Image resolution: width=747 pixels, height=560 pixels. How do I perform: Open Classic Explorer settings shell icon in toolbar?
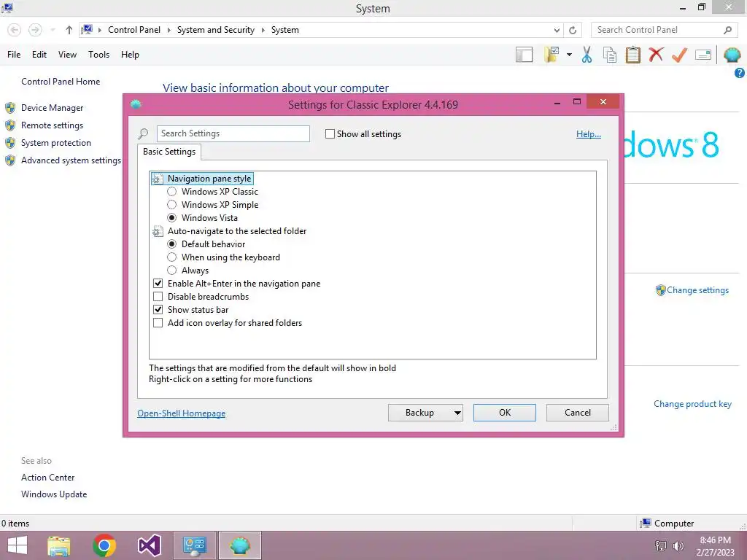pos(732,55)
